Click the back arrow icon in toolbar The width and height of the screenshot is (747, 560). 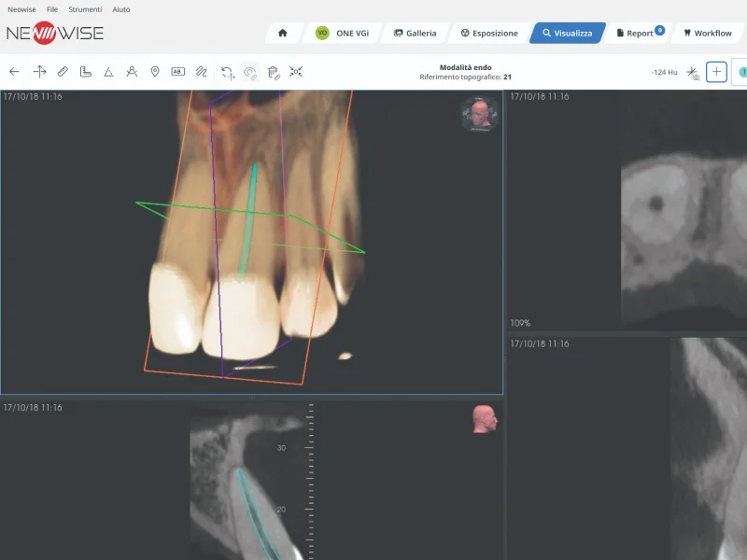[14, 71]
